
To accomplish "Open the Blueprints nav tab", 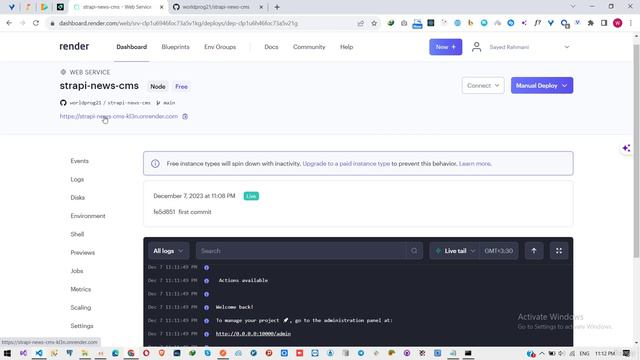I will coord(176,47).
